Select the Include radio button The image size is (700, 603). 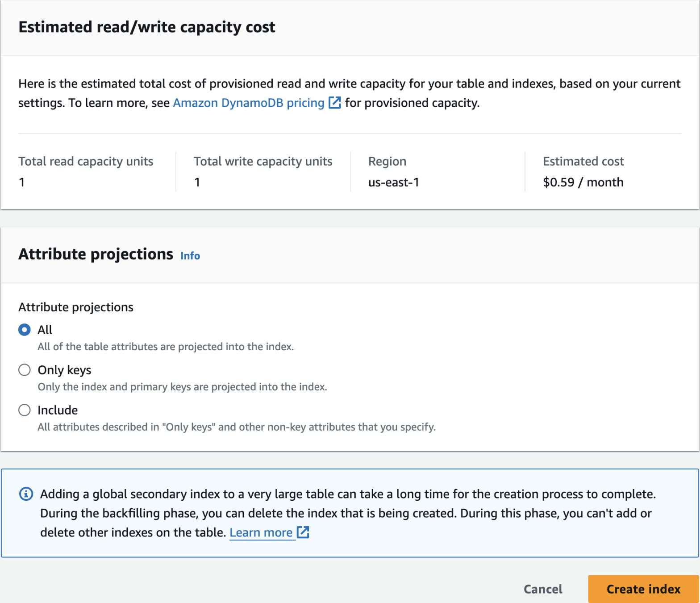click(x=25, y=410)
